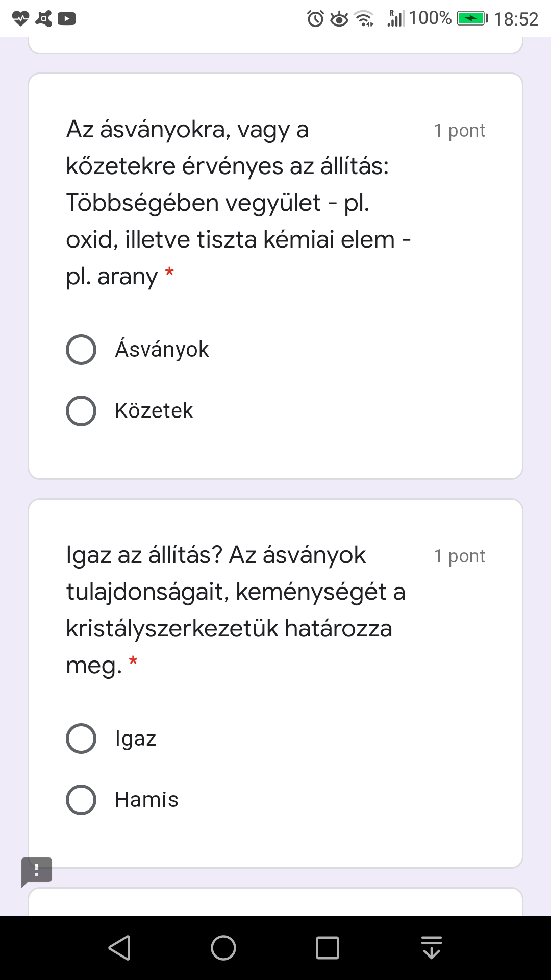Tap the Android back navigation button
Viewport: 551px width, 980px height.
point(120,948)
